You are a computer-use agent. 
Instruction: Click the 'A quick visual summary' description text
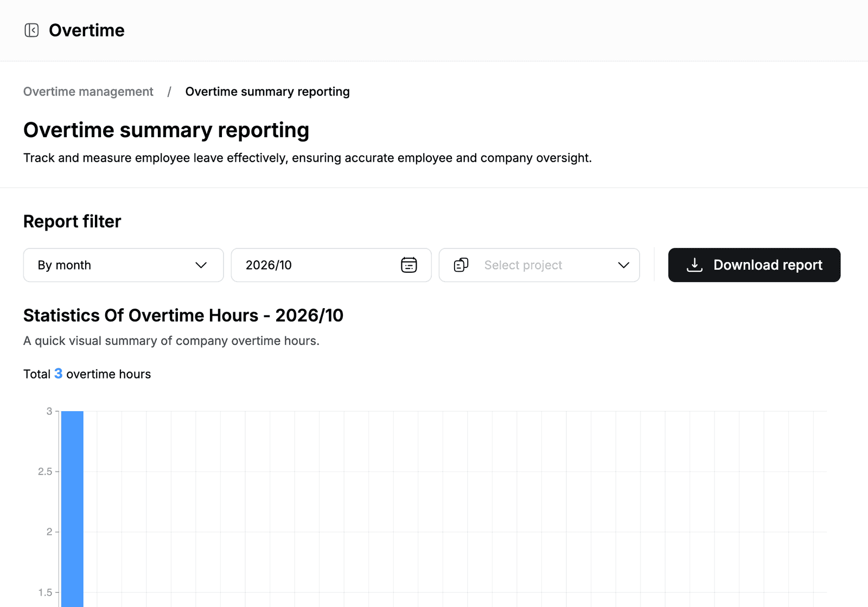(171, 341)
